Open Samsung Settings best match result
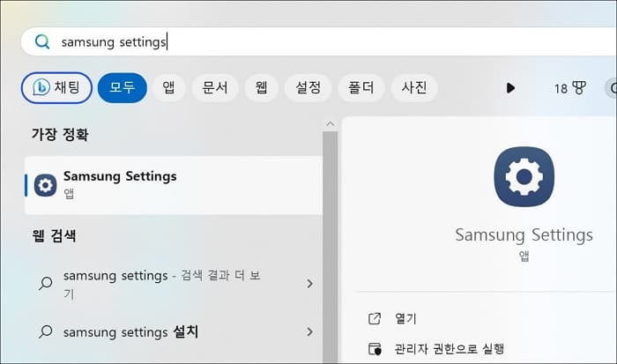This screenshot has height=364, width=617. tap(174, 185)
